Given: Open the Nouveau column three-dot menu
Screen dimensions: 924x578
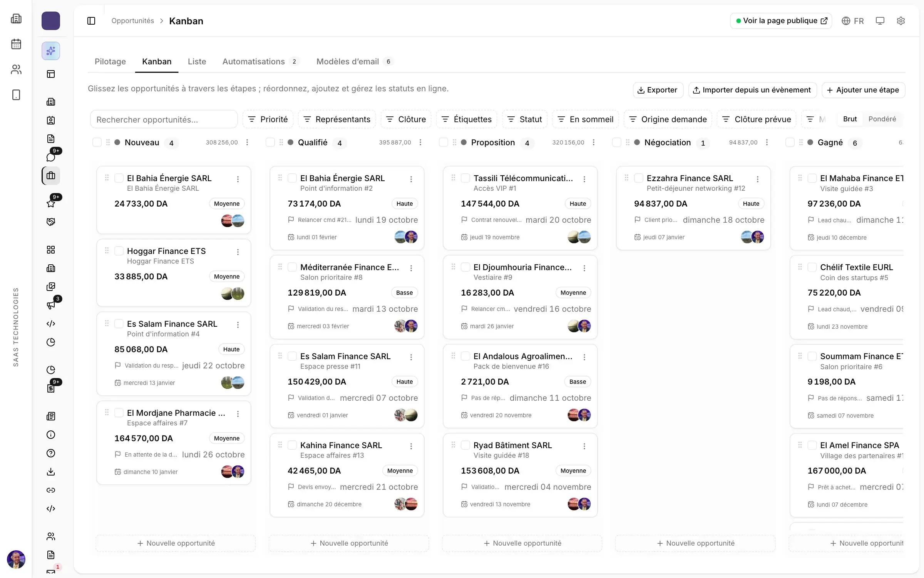Looking at the screenshot, I should tap(247, 142).
